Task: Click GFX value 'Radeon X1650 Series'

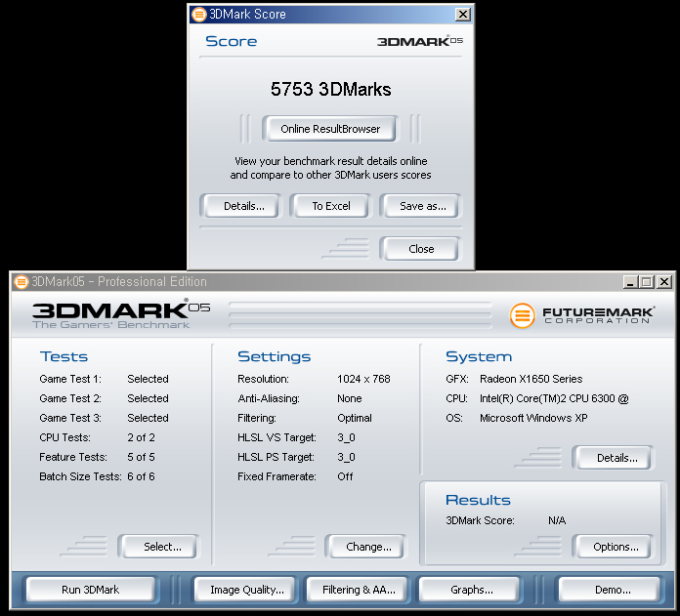Action: point(531,379)
